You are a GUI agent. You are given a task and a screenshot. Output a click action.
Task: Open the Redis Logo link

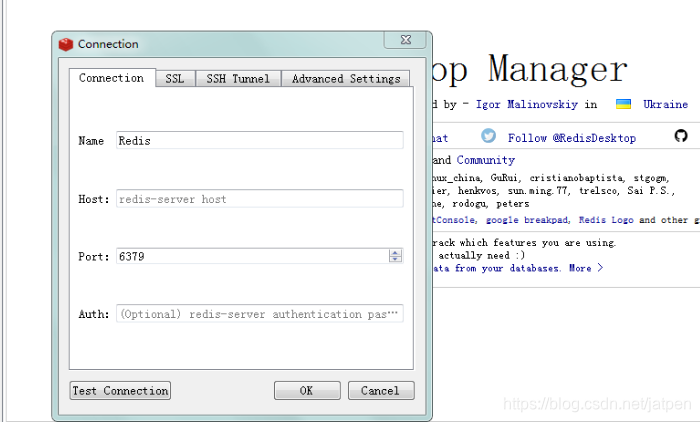coord(606,220)
